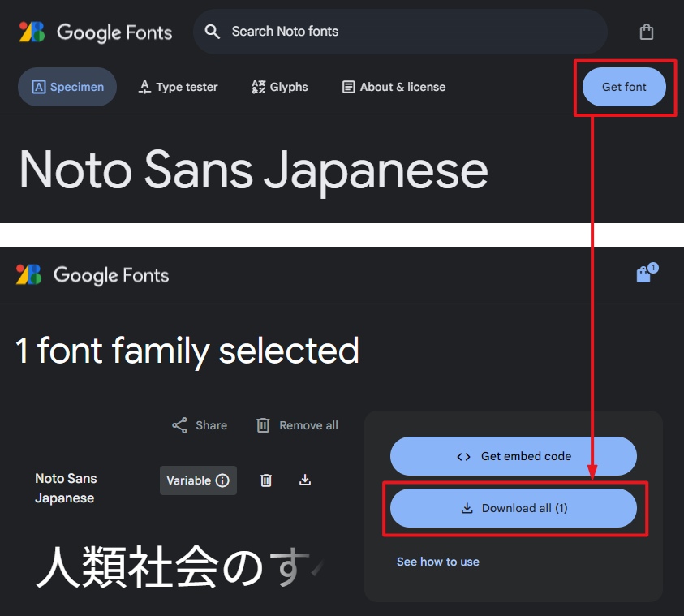Click the Share label
684x616 pixels.
click(x=212, y=425)
